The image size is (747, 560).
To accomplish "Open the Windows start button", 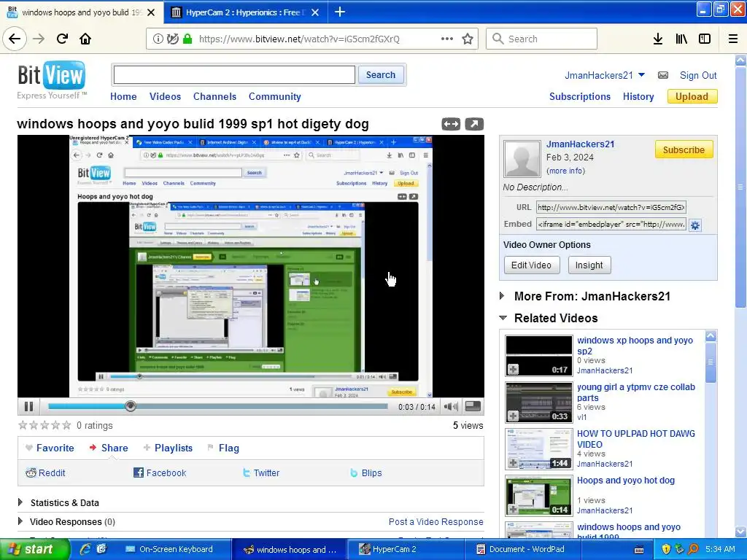I will (34, 549).
